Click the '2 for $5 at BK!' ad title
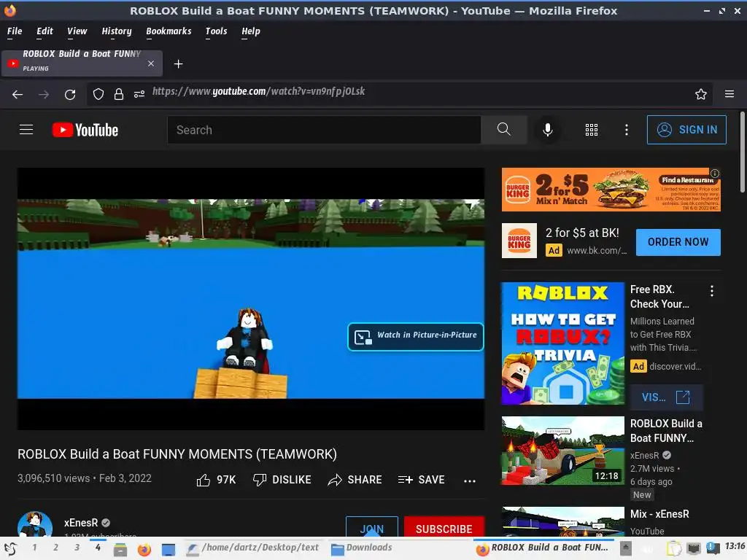The height and width of the screenshot is (560, 747). tap(582, 233)
